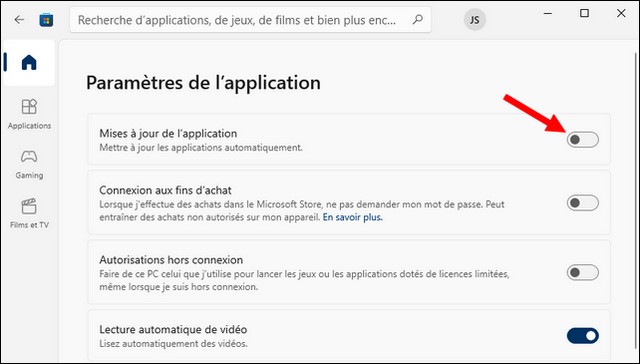Enable automatic app updates toggle
This screenshot has width=640, height=364.
(x=582, y=140)
